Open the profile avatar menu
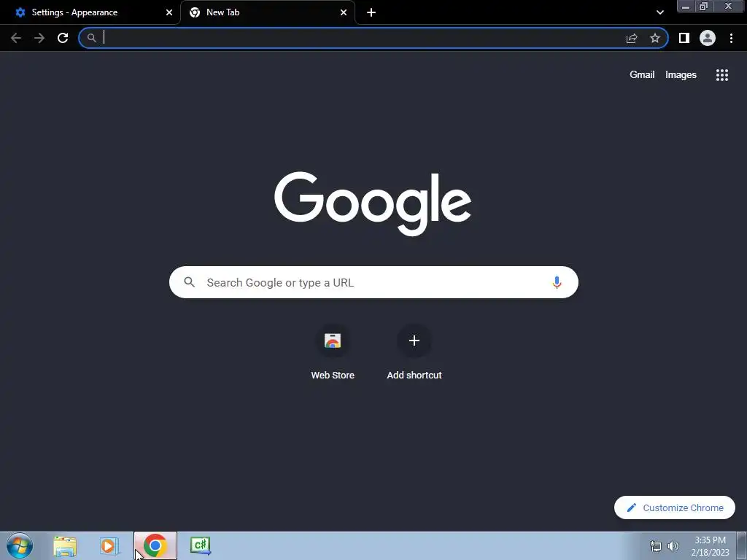The height and width of the screenshot is (560, 747). (708, 38)
